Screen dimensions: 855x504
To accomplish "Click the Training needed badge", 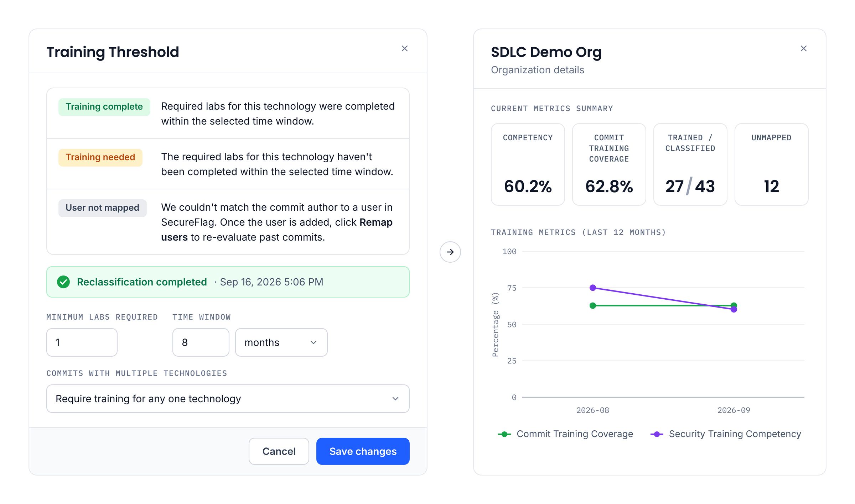I will point(100,157).
